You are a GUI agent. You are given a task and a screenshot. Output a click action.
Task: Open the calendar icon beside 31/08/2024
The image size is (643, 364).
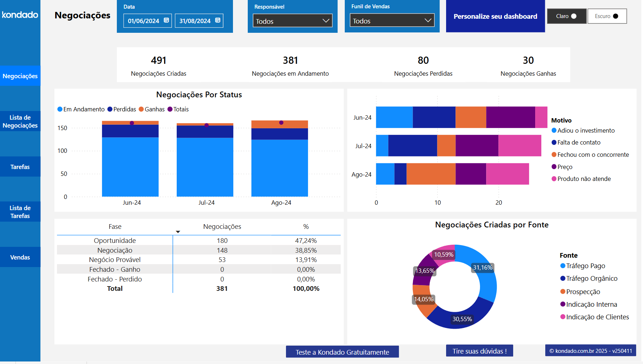tap(217, 21)
